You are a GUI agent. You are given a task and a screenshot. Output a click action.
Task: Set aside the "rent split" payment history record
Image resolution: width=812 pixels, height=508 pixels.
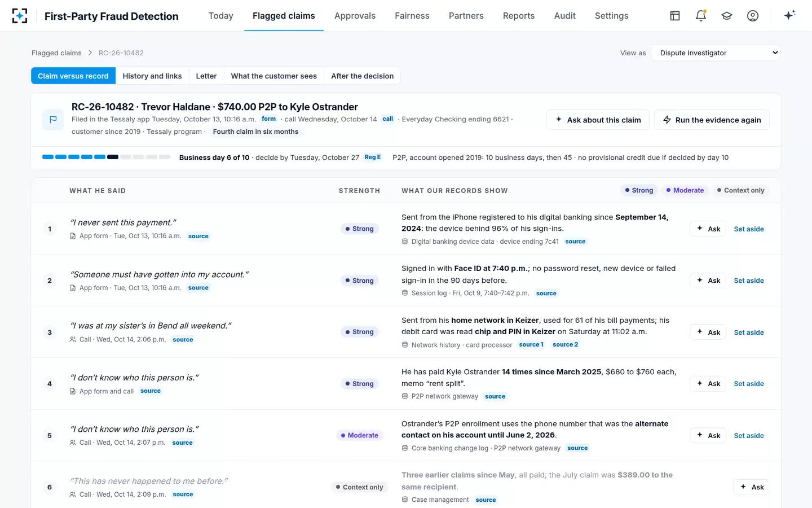coord(749,384)
